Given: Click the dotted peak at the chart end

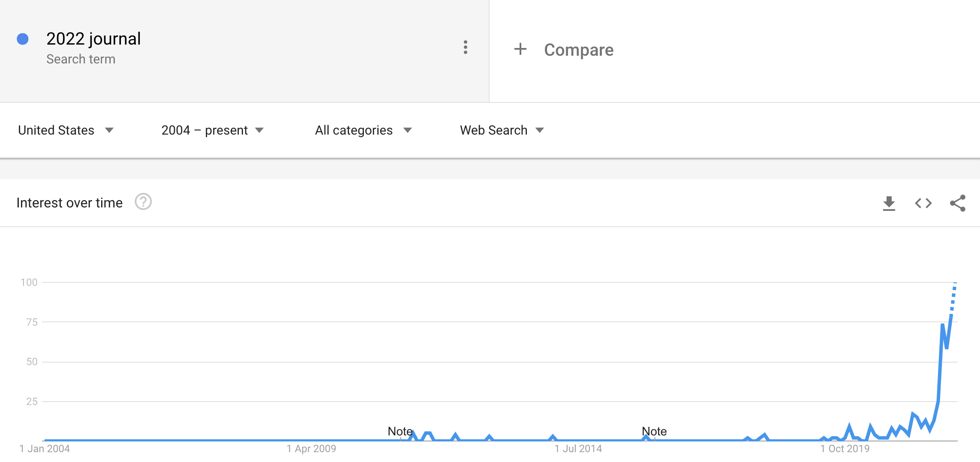Looking at the screenshot, I should (953, 298).
